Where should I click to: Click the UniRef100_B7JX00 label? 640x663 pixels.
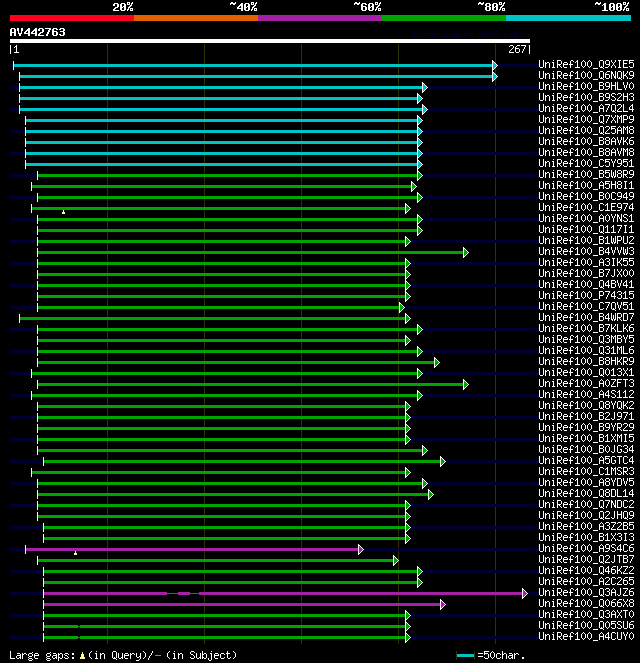(x=586, y=273)
